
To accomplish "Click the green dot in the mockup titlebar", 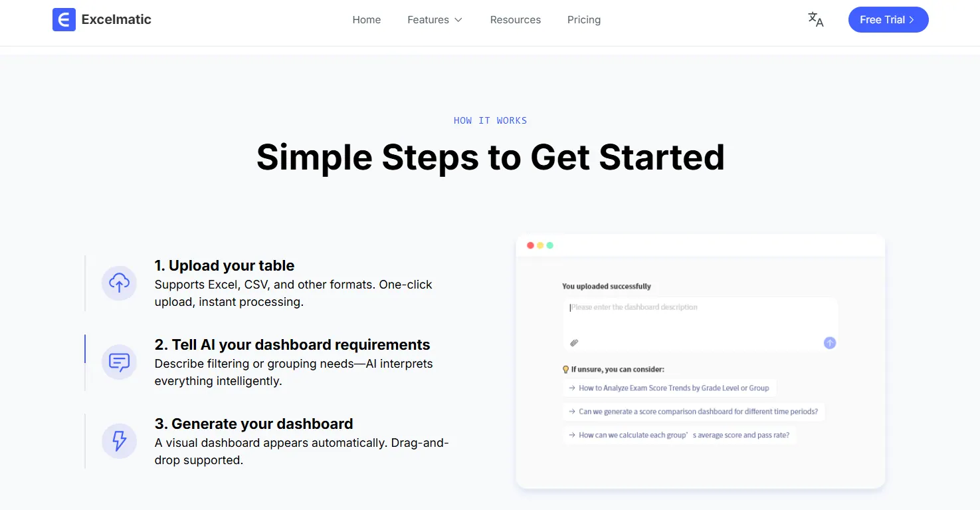I will click(x=549, y=245).
